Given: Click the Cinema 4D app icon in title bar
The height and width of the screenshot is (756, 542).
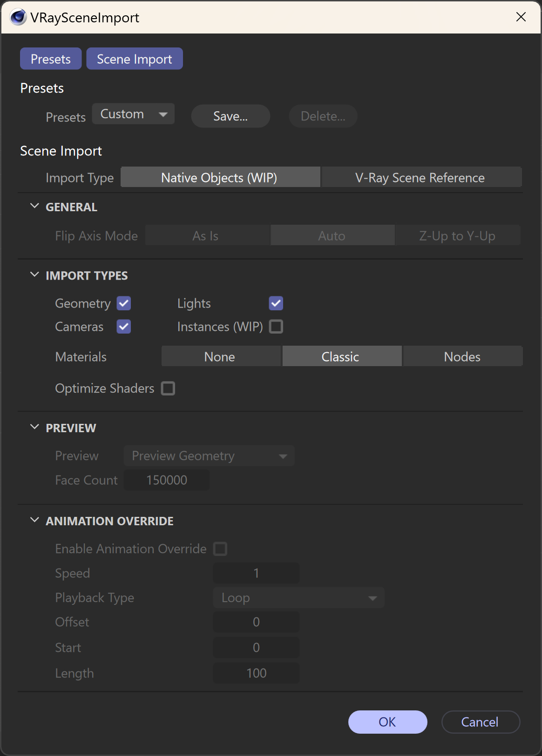Looking at the screenshot, I should point(18,17).
